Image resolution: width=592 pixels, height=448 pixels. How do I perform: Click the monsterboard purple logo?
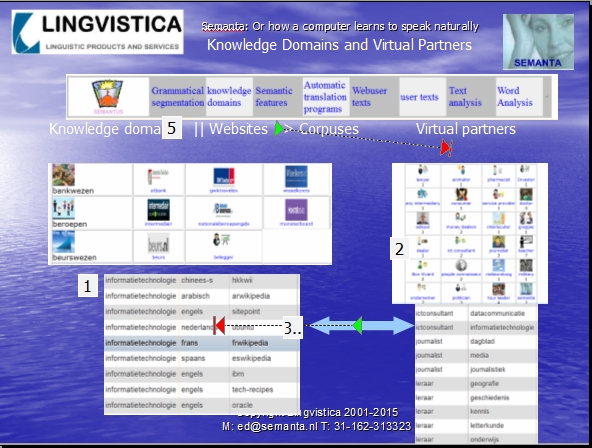[x=296, y=210]
